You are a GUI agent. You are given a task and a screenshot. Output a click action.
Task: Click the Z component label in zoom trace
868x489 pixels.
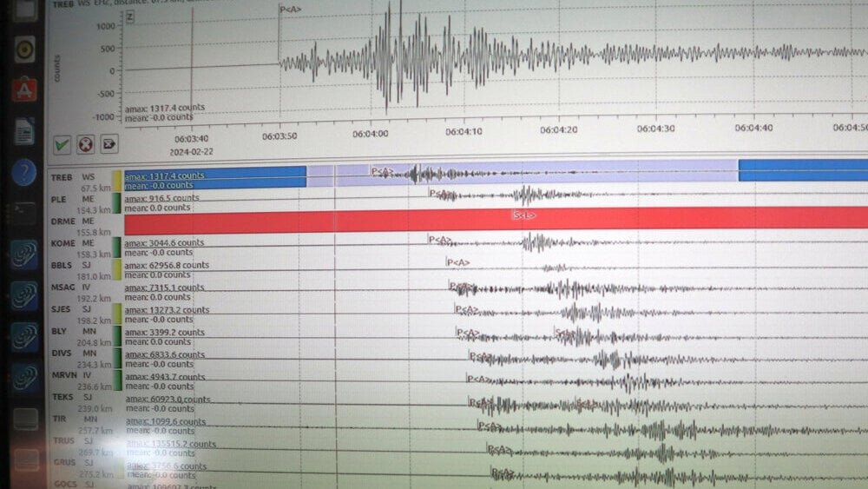tap(130, 17)
